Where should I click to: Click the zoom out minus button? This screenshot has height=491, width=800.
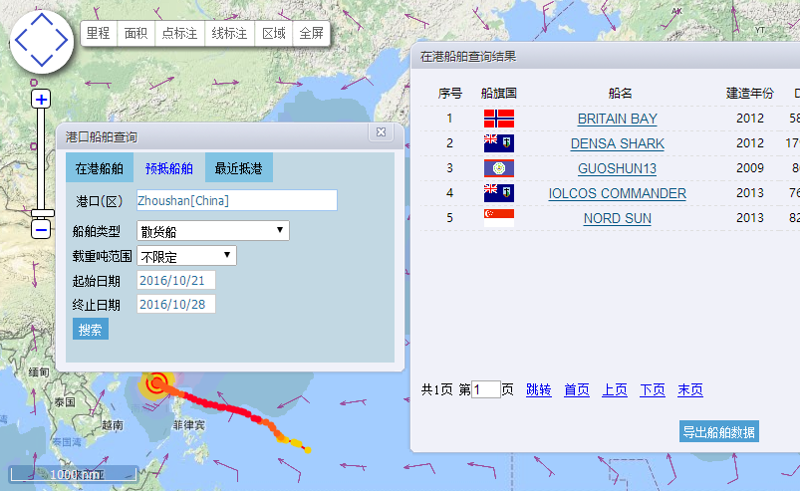[x=41, y=230]
